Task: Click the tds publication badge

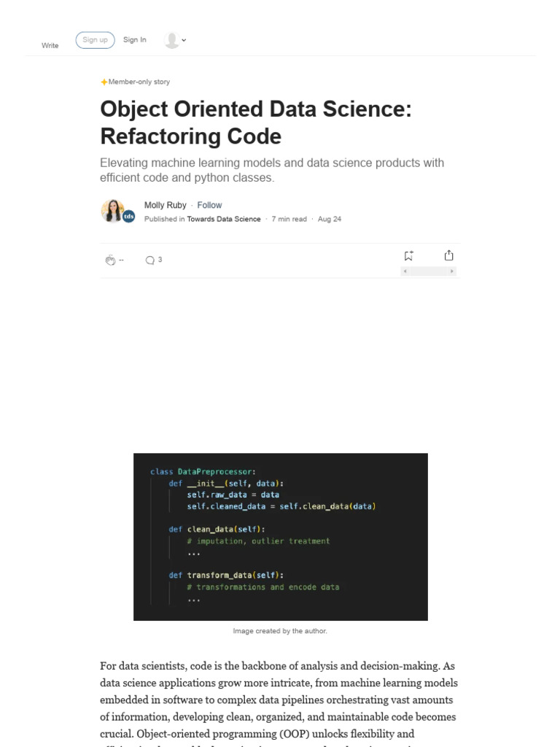Action: [x=129, y=217]
